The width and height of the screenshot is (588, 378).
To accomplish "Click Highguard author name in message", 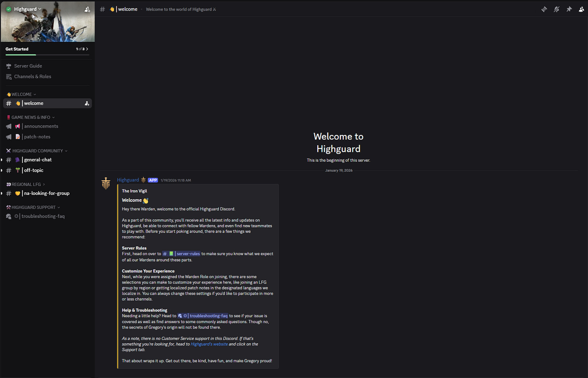I will click(x=128, y=180).
